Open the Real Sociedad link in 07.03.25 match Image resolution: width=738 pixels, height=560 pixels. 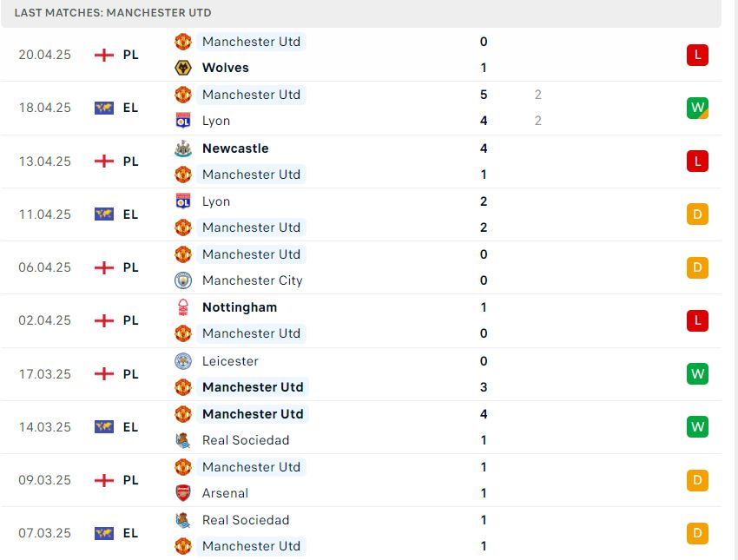246,520
